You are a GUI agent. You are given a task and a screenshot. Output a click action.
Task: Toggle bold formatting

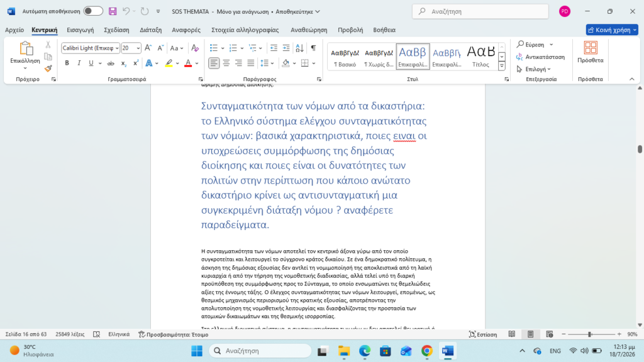67,63
